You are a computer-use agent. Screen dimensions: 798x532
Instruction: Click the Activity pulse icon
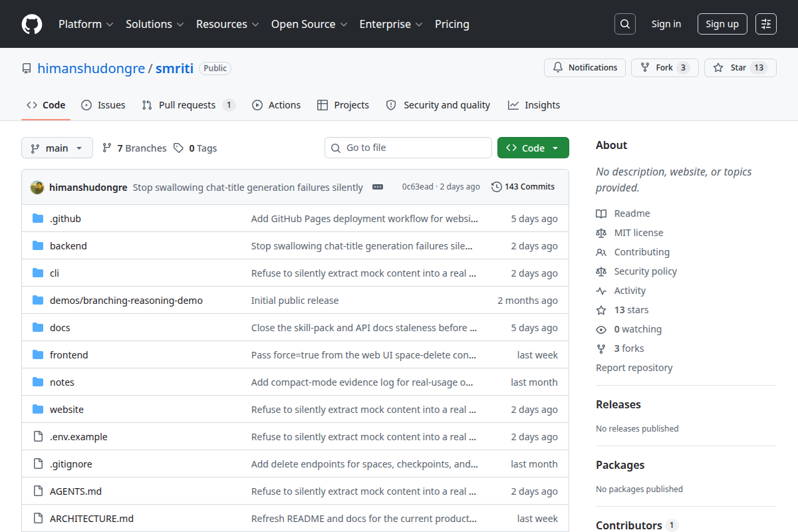point(601,291)
